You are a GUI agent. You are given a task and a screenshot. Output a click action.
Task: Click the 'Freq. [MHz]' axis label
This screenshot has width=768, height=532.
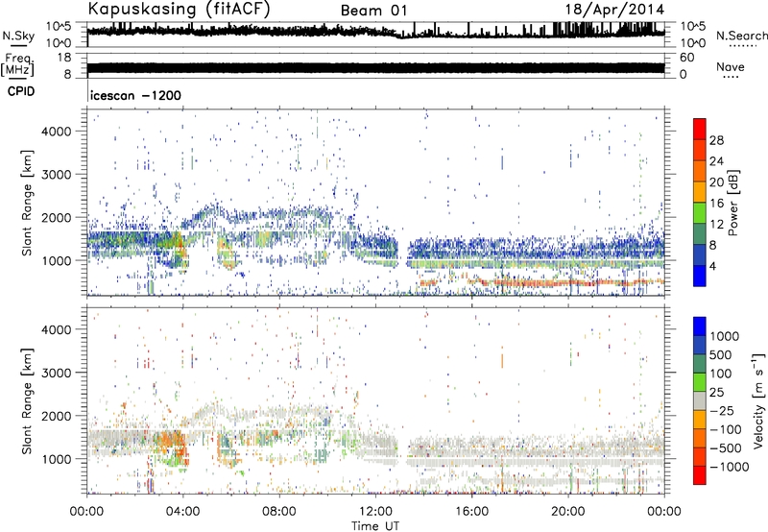(17, 65)
